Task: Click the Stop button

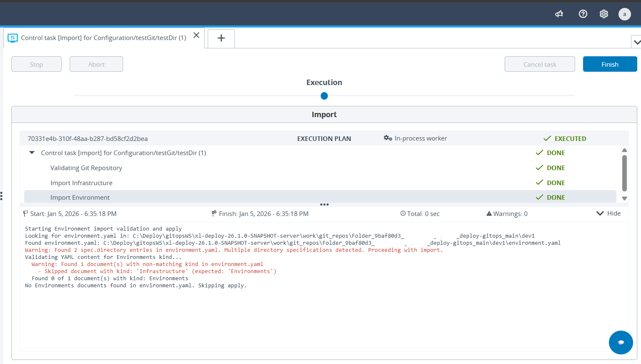Action: click(36, 64)
